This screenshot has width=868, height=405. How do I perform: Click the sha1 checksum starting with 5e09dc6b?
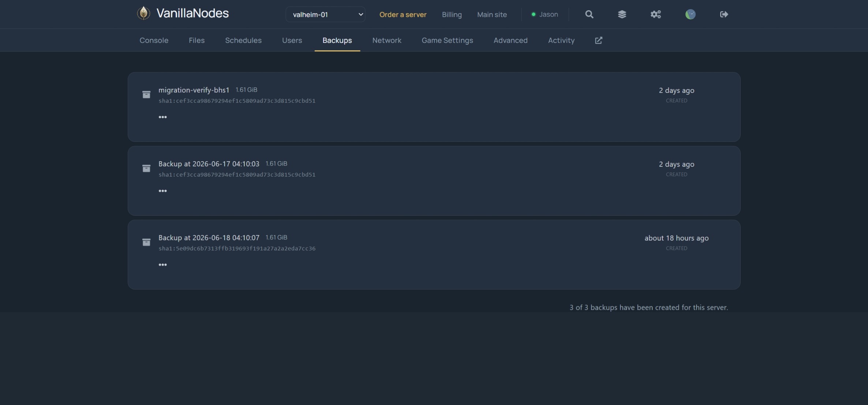point(237,249)
